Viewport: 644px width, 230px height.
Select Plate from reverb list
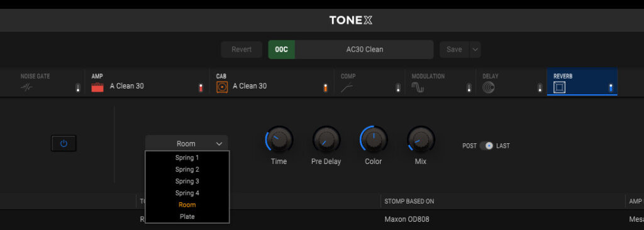pyautogui.click(x=187, y=216)
